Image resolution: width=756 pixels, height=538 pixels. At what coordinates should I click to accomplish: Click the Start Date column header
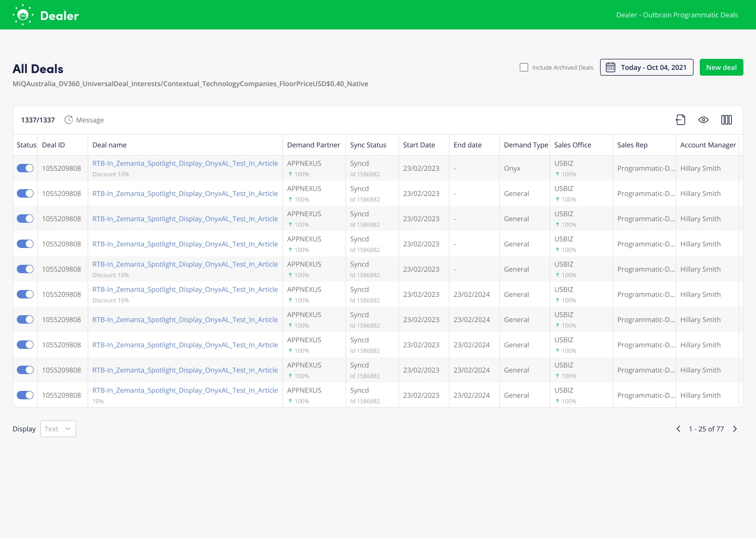point(419,145)
